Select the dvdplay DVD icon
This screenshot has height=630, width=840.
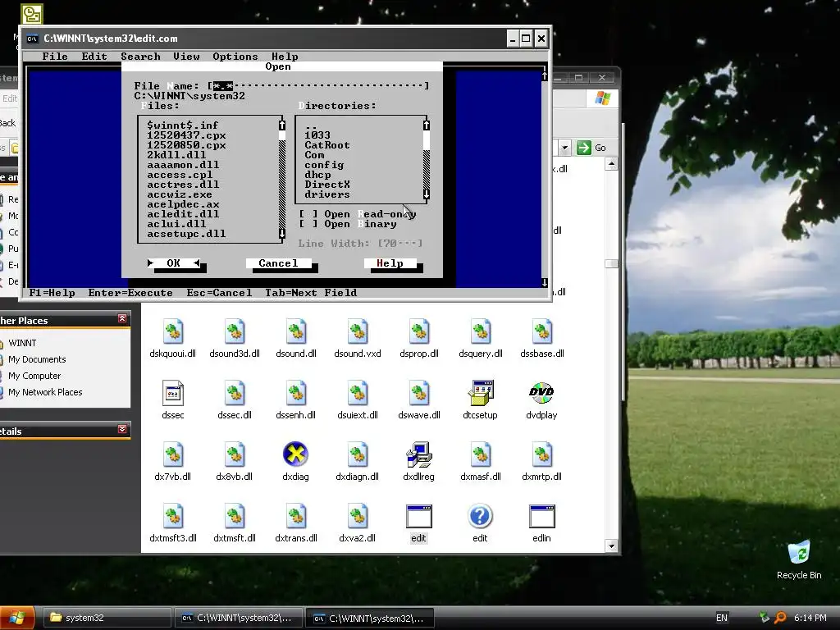point(541,393)
